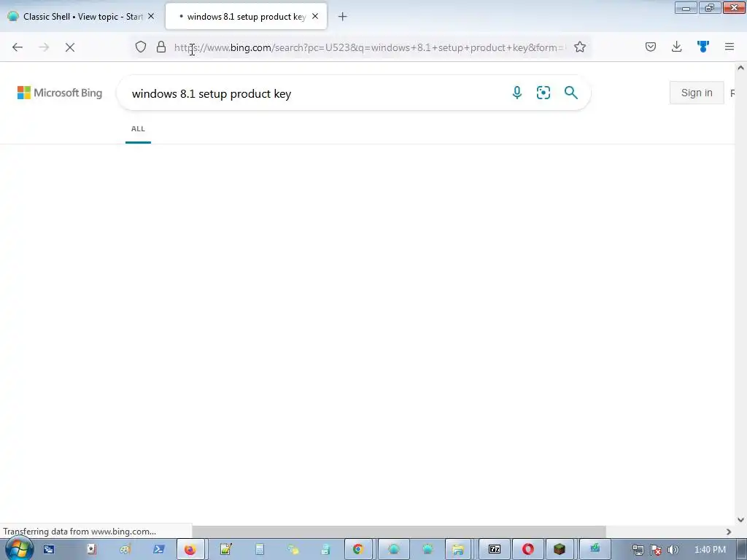Close the windows 8.1 setup product key tab
This screenshot has height=560, width=747.
pyautogui.click(x=315, y=16)
